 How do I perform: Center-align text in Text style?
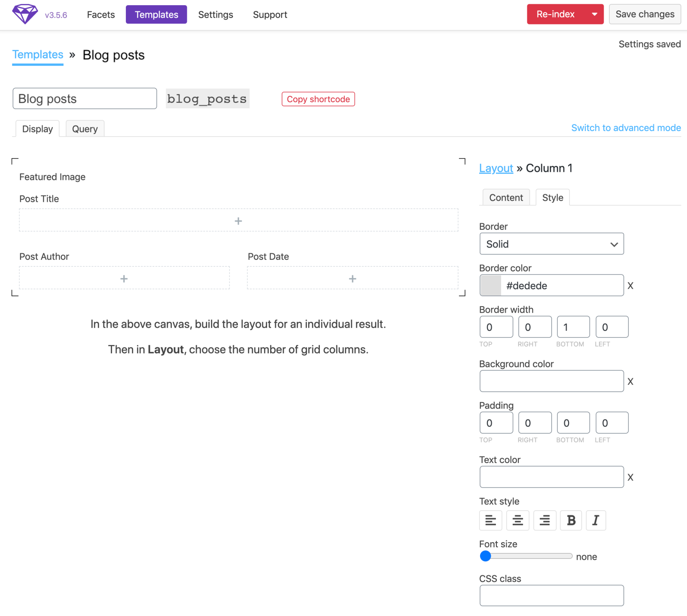tap(517, 521)
